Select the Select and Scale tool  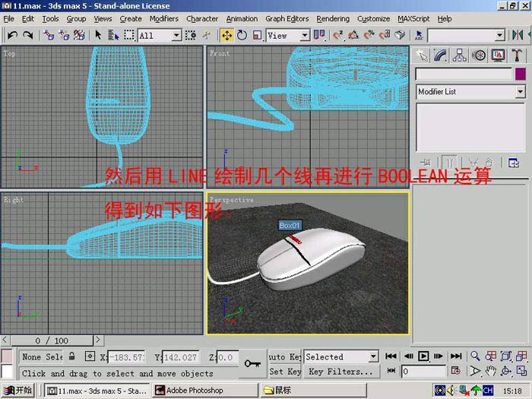pyautogui.click(x=257, y=35)
